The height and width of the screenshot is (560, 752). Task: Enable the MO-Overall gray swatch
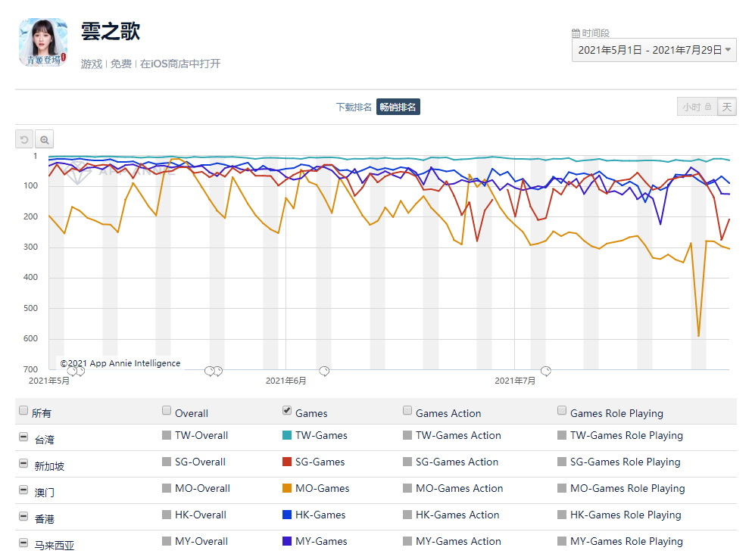pos(167,488)
